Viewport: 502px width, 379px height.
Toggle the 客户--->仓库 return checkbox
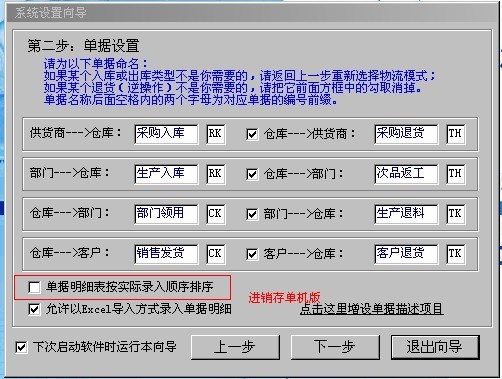(x=252, y=254)
